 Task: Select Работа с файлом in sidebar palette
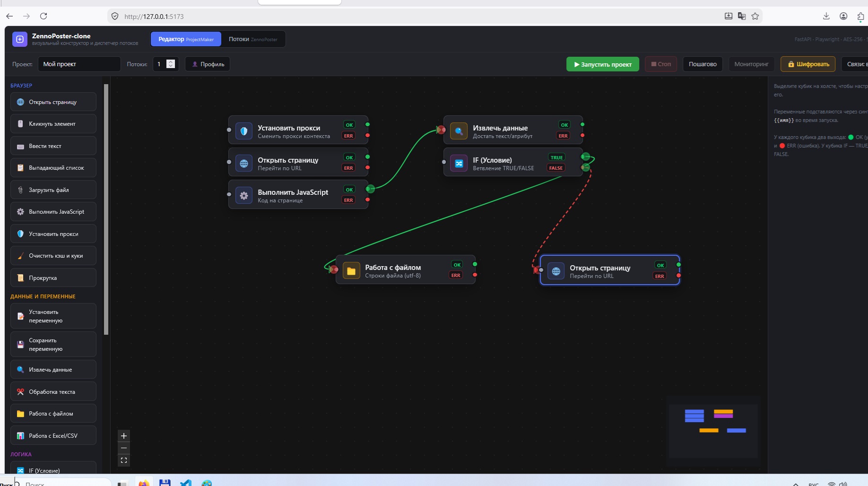pyautogui.click(x=53, y=413)
